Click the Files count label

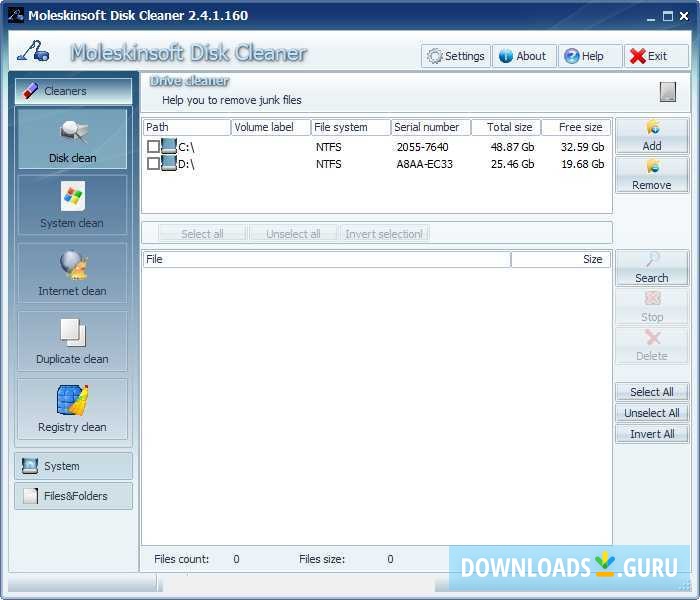tap(181, 559)
